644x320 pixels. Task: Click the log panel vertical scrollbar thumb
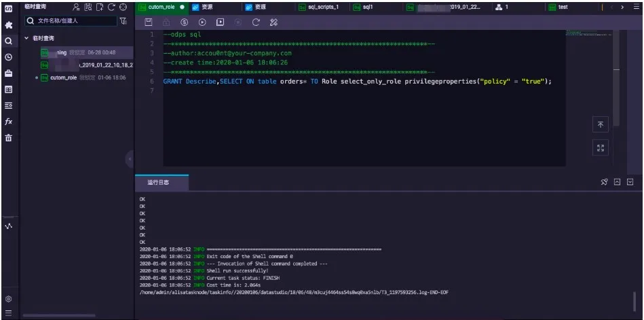coord(634,302)
